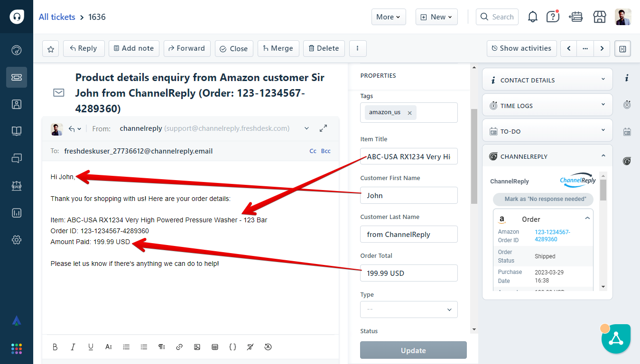
Task: Open the vertical three-dot more actions menu
Action: pos(358,48)
